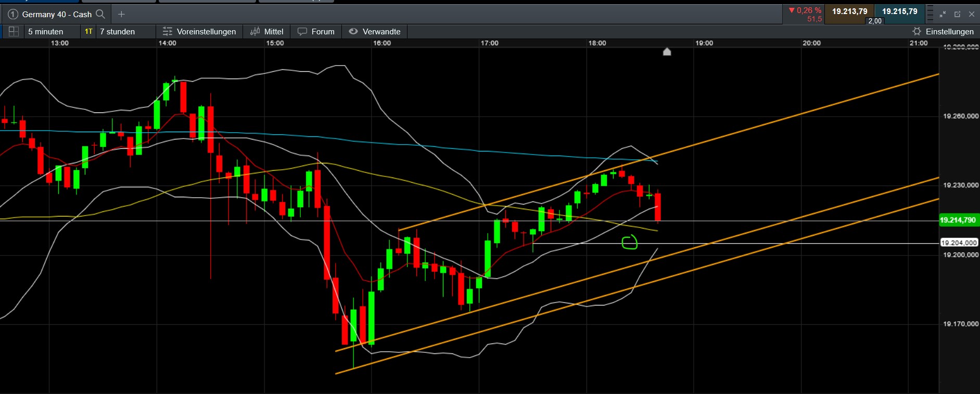This screenshot has width=980, height=394.
Task: Click the 1T one-day range shortcut
Action: tap(88, 32)
